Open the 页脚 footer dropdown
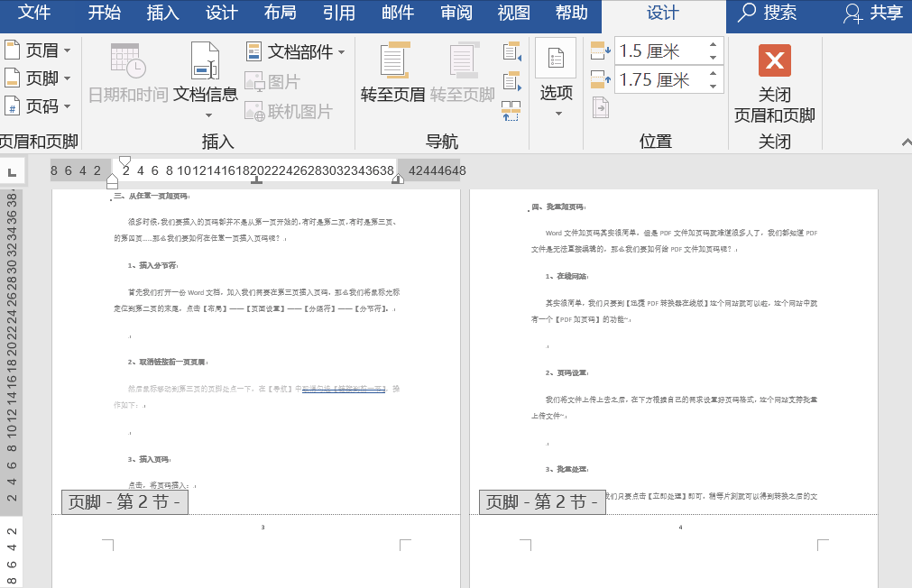Image resolution: width=912 pixels, height=588 pixels. pyautogui.click(x=38, y=78)
